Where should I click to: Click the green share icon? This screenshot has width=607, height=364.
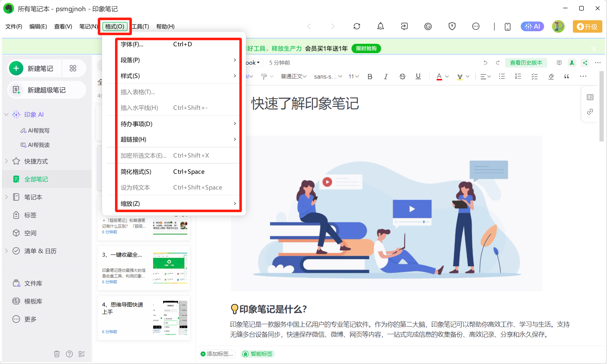pos(585,62)
